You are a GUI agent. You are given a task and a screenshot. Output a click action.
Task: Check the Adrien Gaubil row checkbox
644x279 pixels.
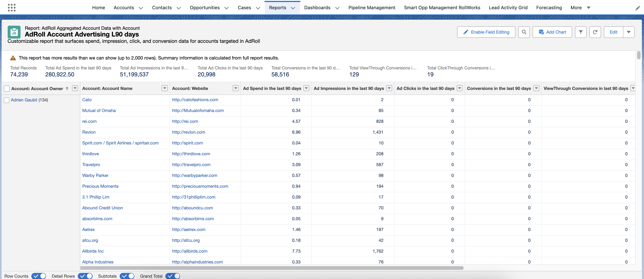[x=7, y=100]
